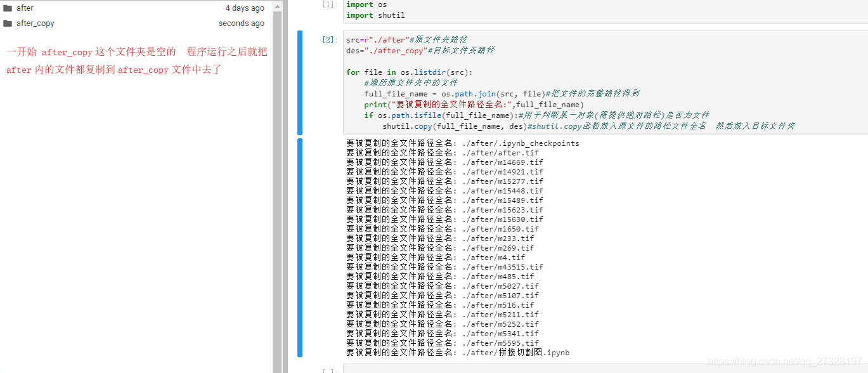
Task: Select the cell [2] prompt label
Action: pyautogui.click(x=330, y=39)
